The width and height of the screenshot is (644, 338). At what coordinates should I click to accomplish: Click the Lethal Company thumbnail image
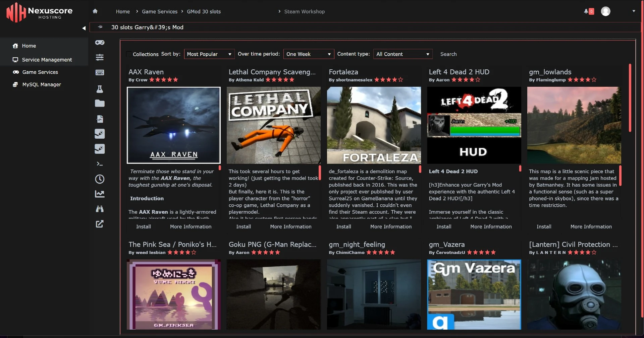[x=274, y=125]
